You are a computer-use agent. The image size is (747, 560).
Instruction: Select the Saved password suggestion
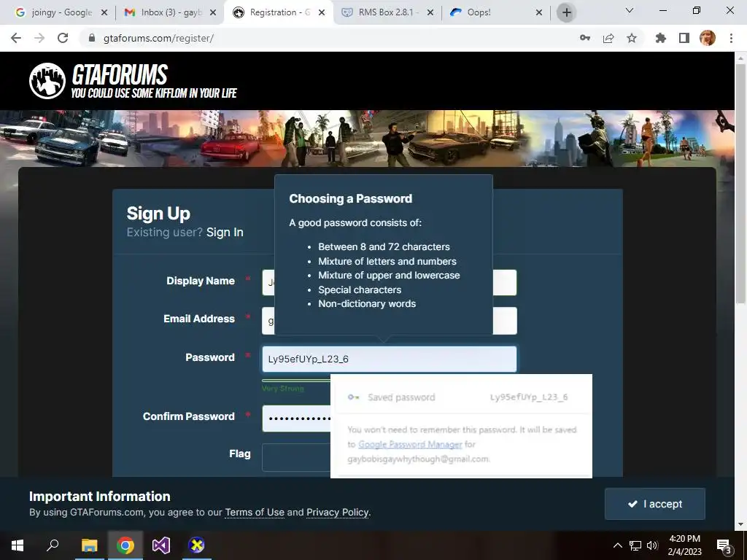tap(461, 397)
